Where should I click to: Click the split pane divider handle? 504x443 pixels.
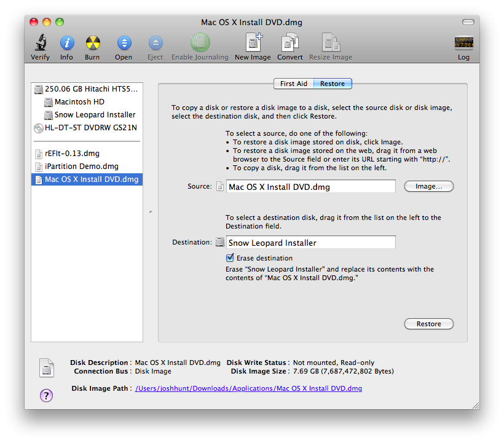coord(151,212)
